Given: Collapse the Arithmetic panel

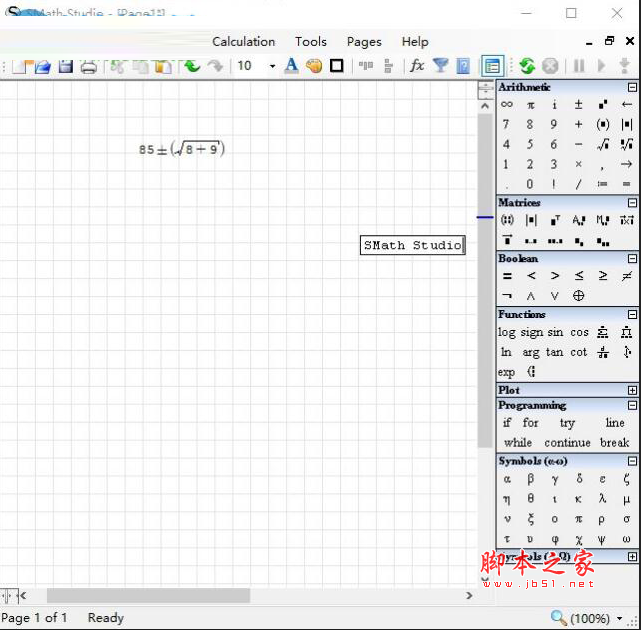Looking at the screenshot, I should [632, 87].
